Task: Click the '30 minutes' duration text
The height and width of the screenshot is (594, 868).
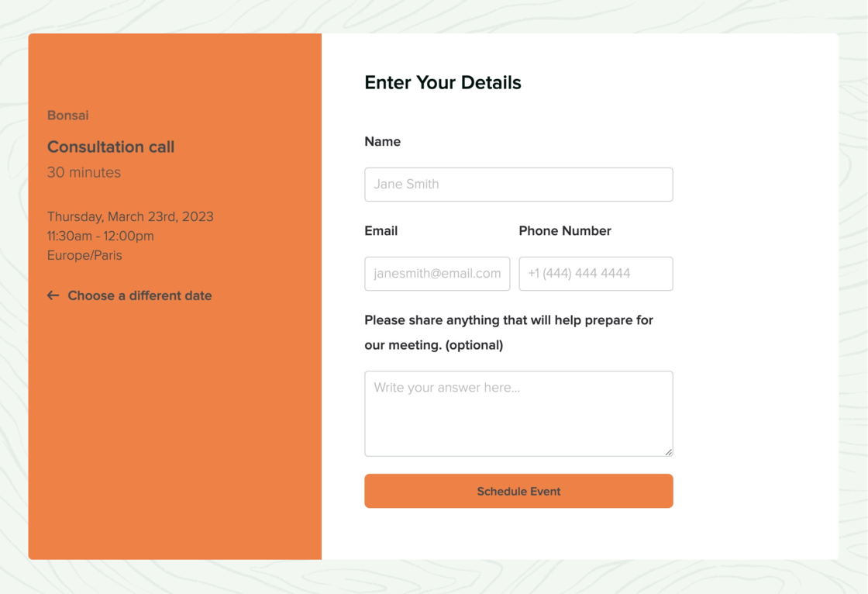Action: point(84,172)
